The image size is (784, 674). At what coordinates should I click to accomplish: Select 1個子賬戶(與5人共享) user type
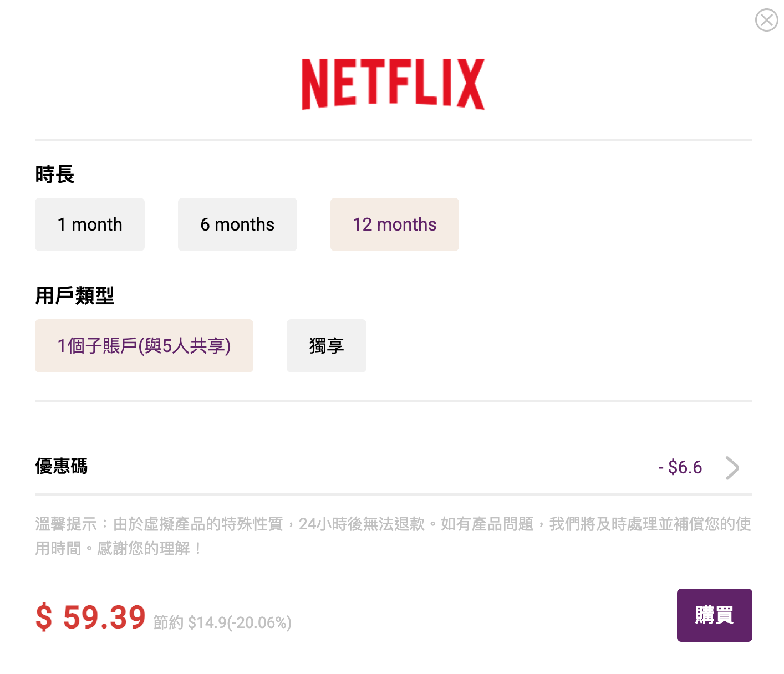coord(144,346)
